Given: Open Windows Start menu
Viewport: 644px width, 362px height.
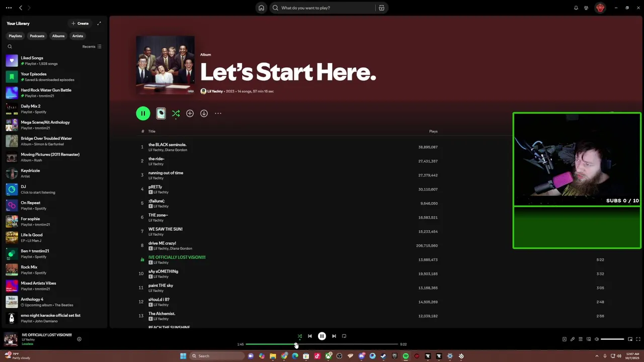Looking at the screenshot, I should 183,356.
